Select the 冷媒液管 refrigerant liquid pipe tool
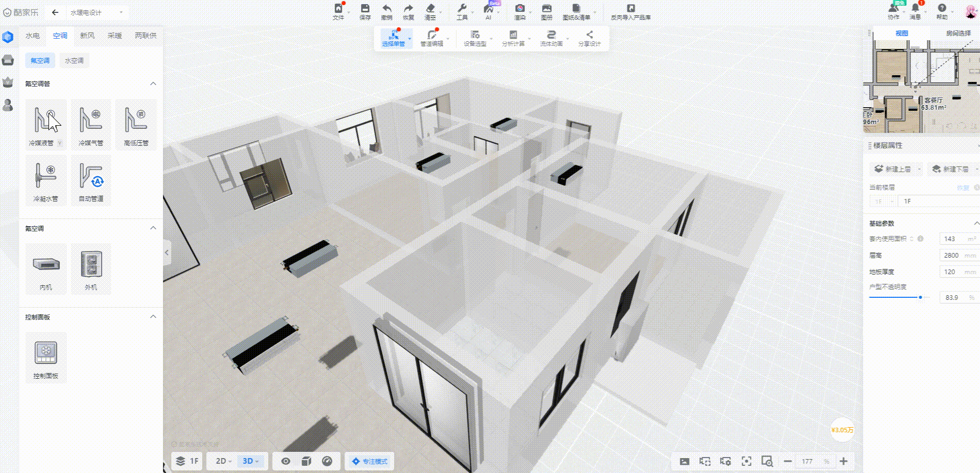This screenshot has height=473, width=980. 45,124
